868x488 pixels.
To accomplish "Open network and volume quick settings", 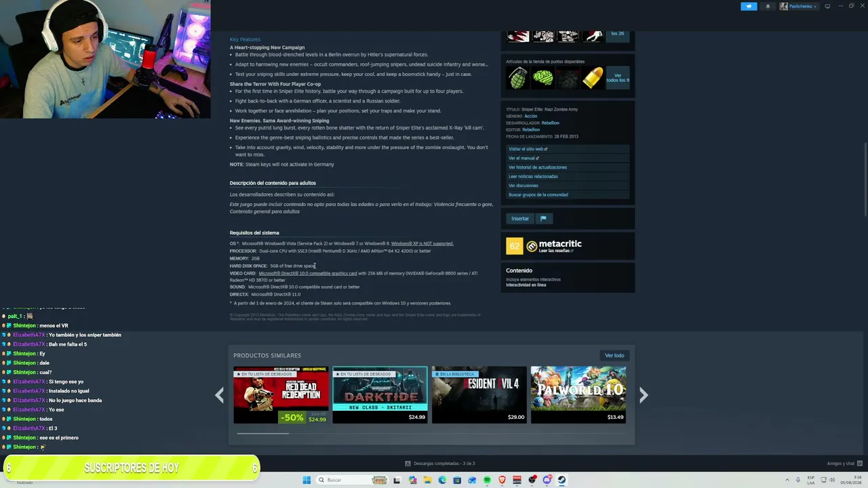I will click(828, 480).
